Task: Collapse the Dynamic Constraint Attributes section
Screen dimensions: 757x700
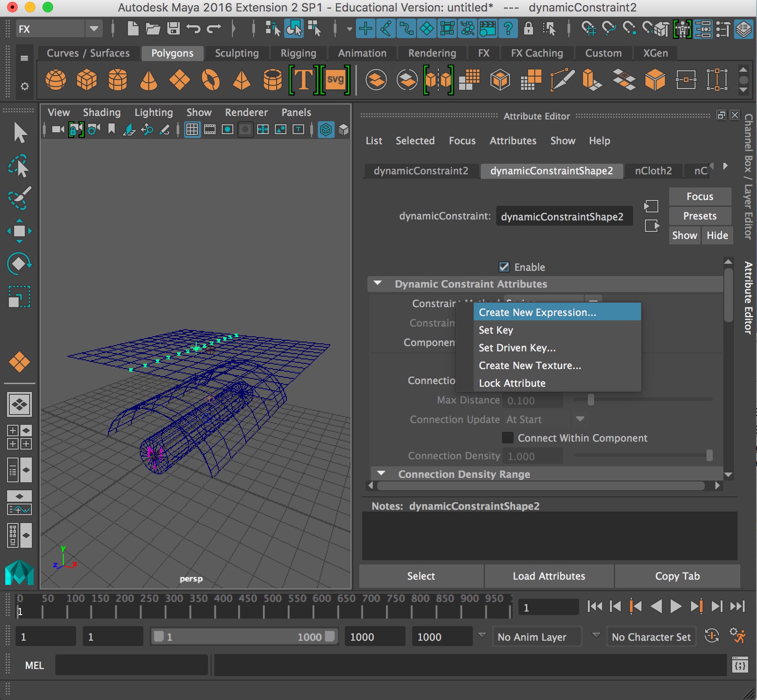Action: coord(378,283)
